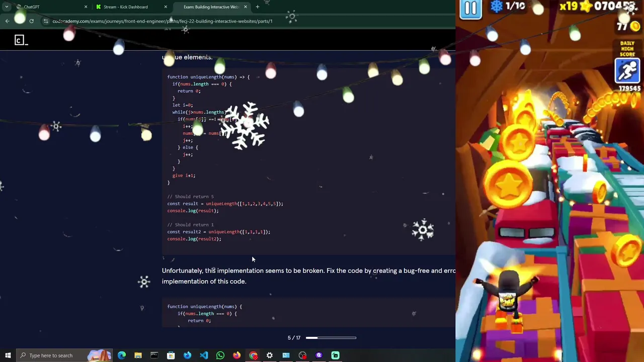Open the light-blue window app in the taskbar

click(x=286, y=355)
